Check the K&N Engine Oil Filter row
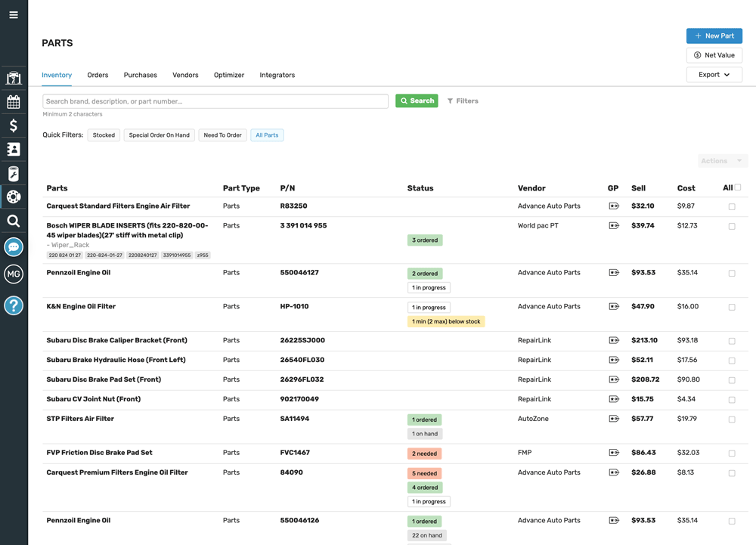This screenshot has height=545, width=756. [x=732, y=307]
